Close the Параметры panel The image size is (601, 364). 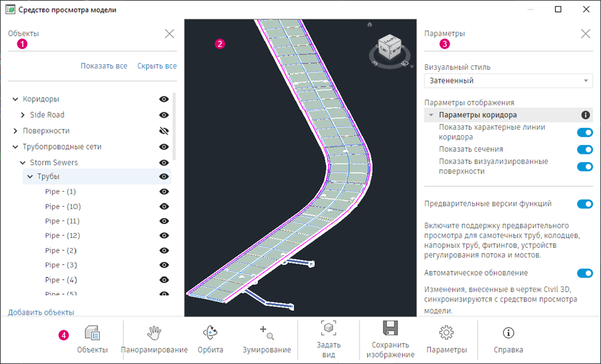[x=585, y=34]
